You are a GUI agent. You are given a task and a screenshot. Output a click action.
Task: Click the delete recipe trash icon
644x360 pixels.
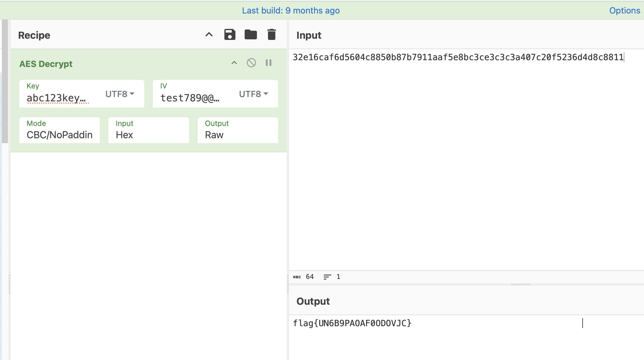click(x=271, y=34)
